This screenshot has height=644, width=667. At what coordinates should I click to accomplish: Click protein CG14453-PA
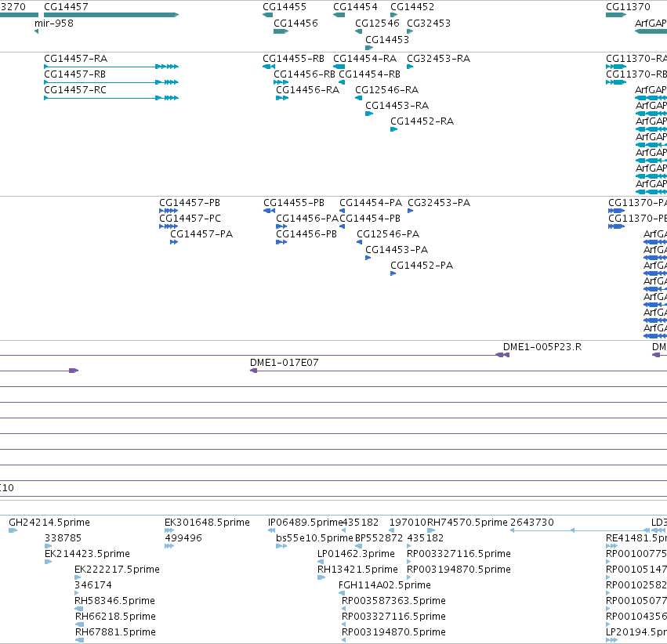397,249
